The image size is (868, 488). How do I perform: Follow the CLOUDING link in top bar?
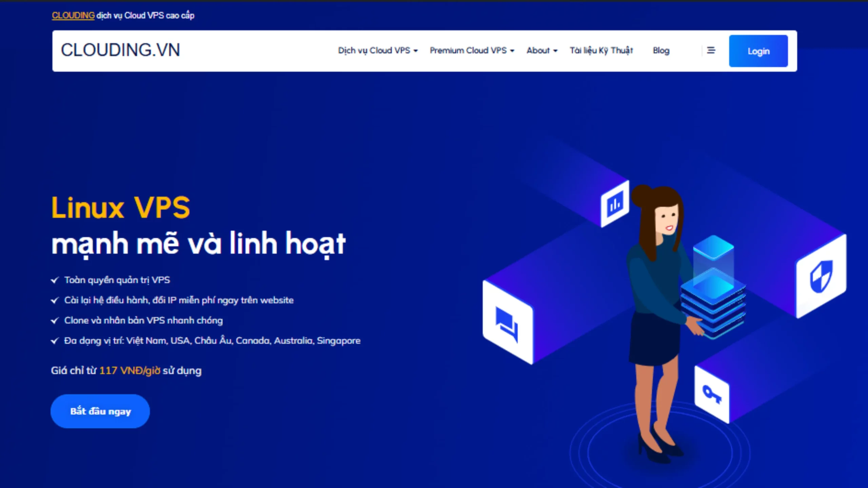(x=73, y=16)
